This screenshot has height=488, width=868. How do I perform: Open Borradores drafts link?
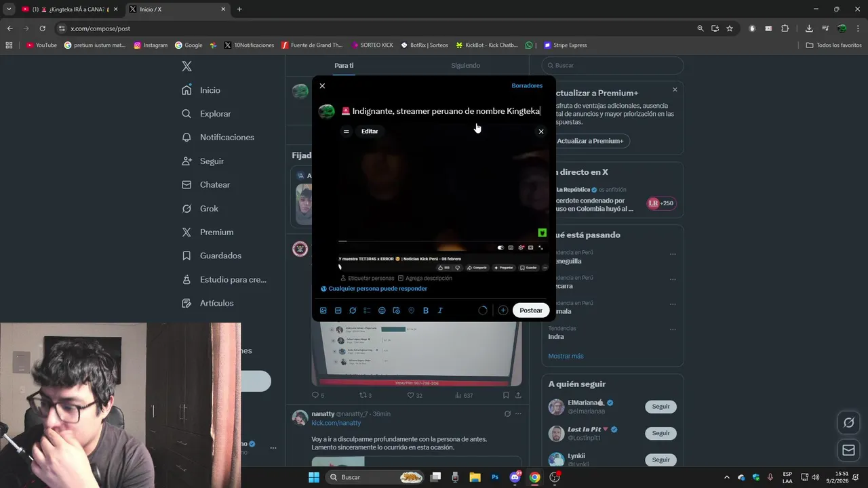coord(527,86)
